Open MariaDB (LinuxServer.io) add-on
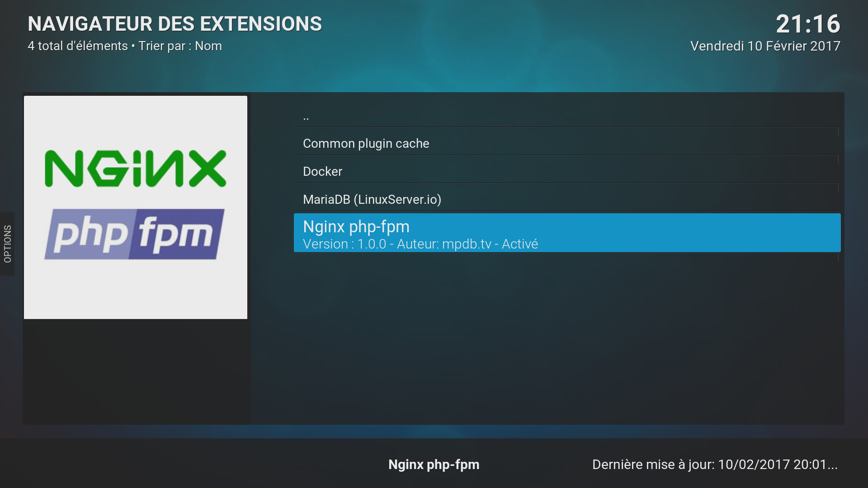The height and width of the screenshot is (488, 868). (372, 200)
